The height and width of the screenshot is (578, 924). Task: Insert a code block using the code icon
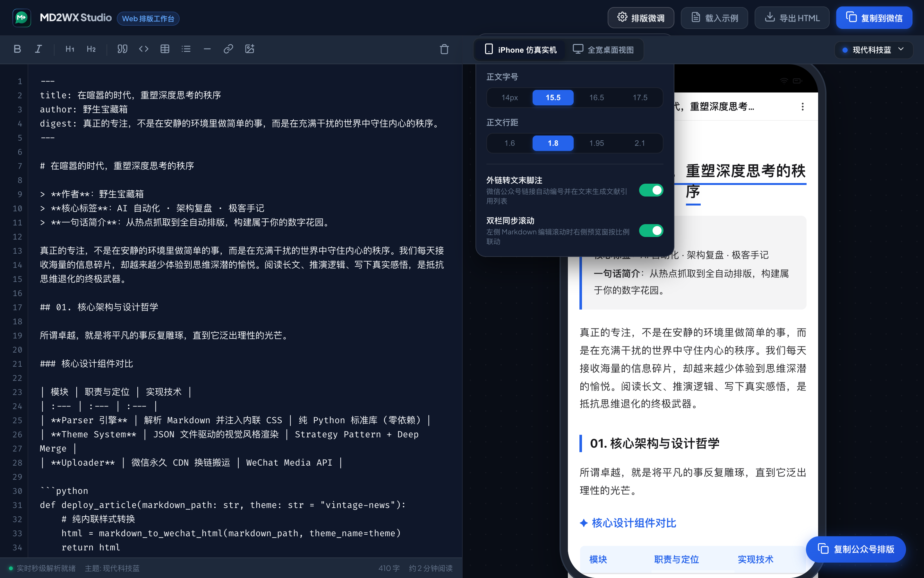143,49
